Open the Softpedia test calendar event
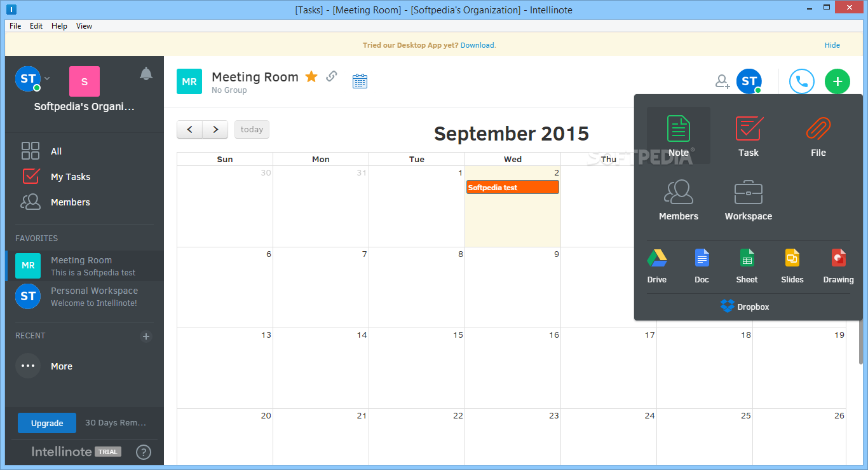Image resolution: width=868 pixels, height=470 pixels. tap(513, 187)
